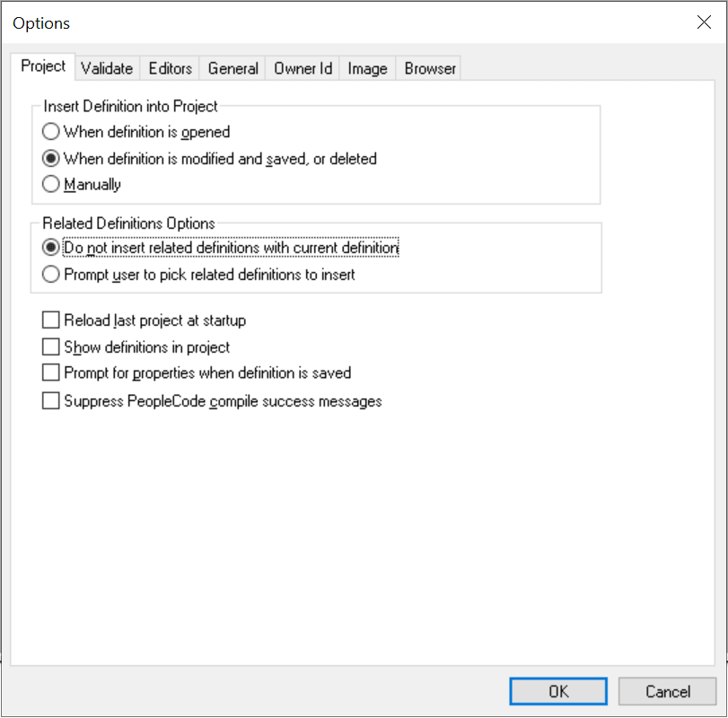This screenshot has width=728, height=718.
Task: Switch to the Owner Id tab
Action: coord(302,67)
